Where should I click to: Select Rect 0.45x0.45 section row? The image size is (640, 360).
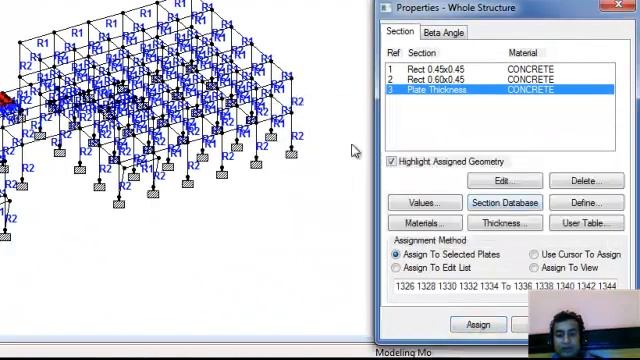click(x=500, y=69)
